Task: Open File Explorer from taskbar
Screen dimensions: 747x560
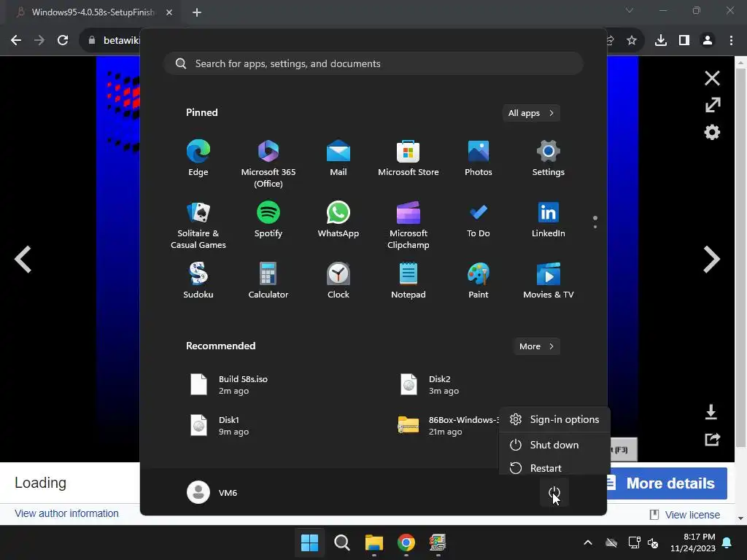Action: 374,542
